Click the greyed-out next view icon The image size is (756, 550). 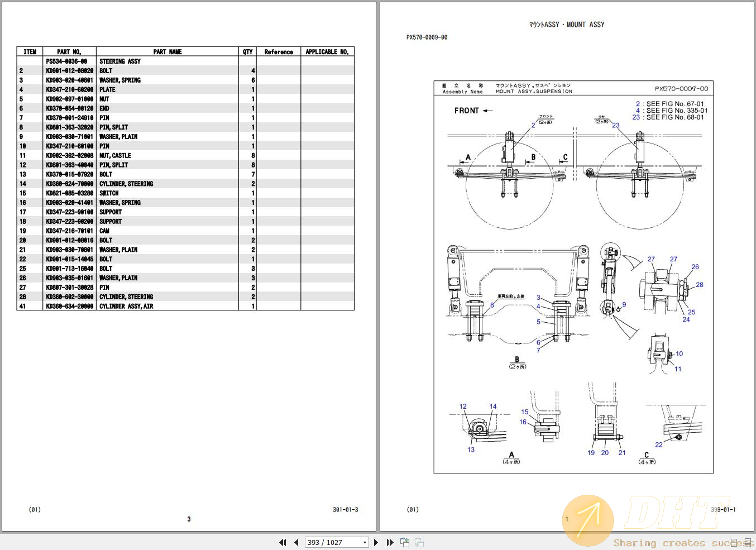(x=419, y=542)
